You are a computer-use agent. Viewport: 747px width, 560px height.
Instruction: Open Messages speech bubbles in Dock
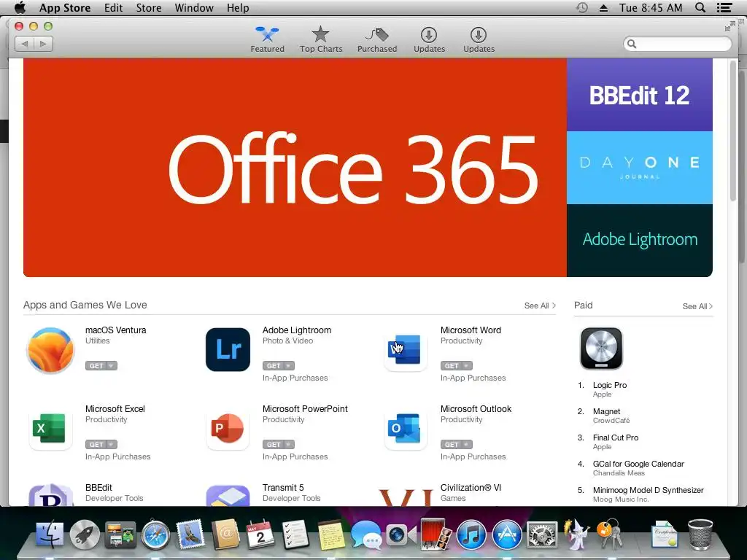pos(366,535)
